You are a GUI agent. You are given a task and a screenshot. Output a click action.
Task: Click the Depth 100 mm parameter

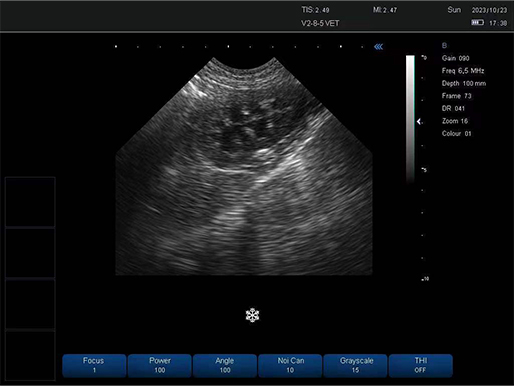click(x=464, y=83)
